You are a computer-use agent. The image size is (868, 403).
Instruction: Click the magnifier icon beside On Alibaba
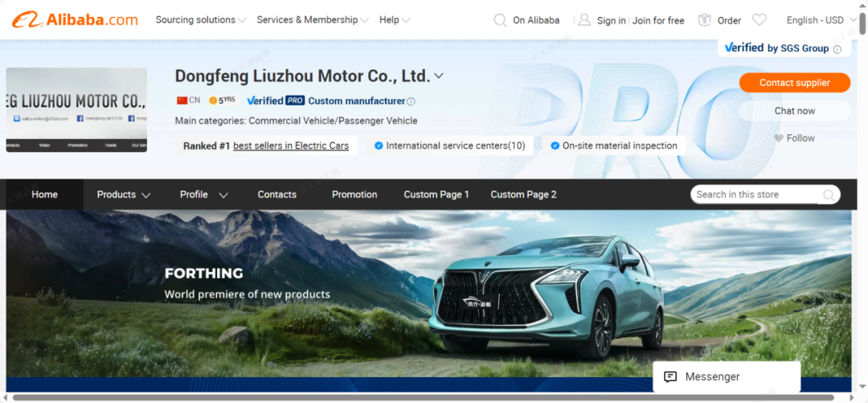(x=500, y=20)
